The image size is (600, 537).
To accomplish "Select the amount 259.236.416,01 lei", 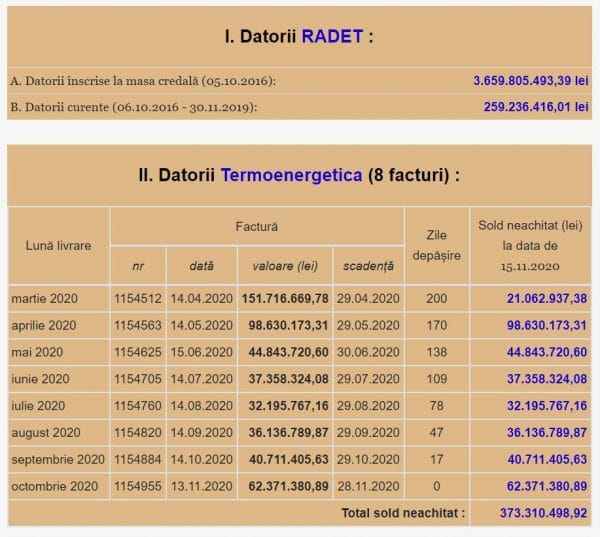I will [536, 107].
